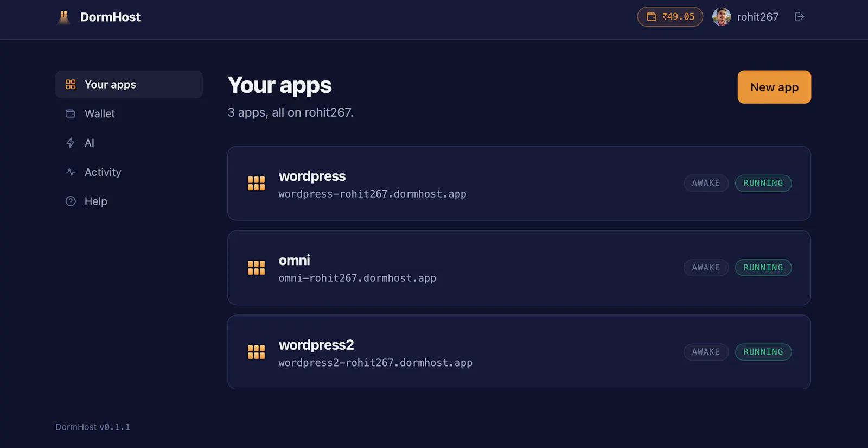This screenshot has width=868, height=448.
Task: Click the AWAKE badge on wordpress2 row
Action: pyautogui.click(x=706, y=352)
